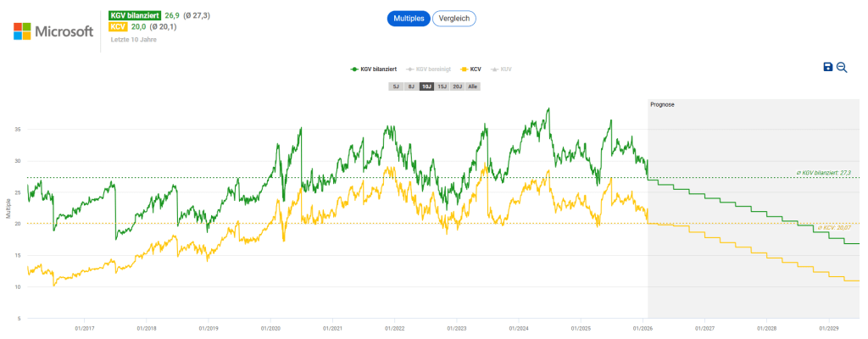The width and height of the screenshot is (868, 339).
Task: Select the 20J time range
Action: tap(457, 86)
